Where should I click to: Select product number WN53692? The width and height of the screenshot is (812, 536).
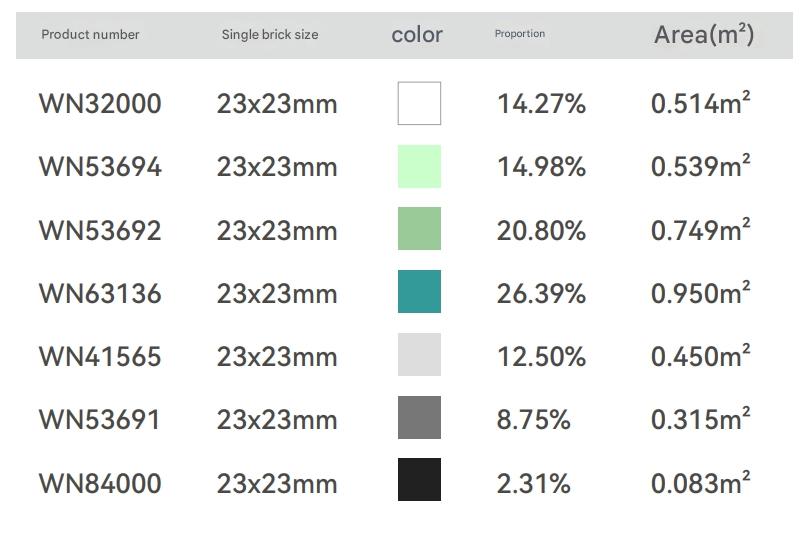tap(100, 230)
